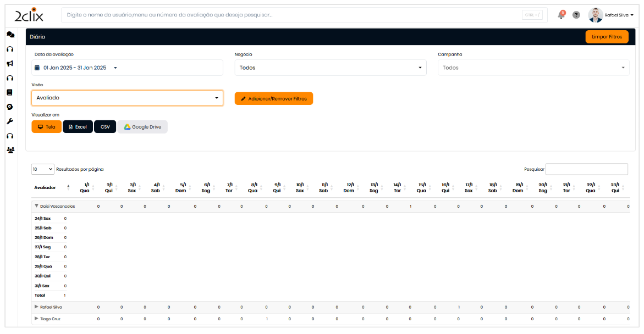Image resolution: width=644 pixels, height=334 pixels.
Task: Open the Negócio dropdown
Action: coord(330,68)
